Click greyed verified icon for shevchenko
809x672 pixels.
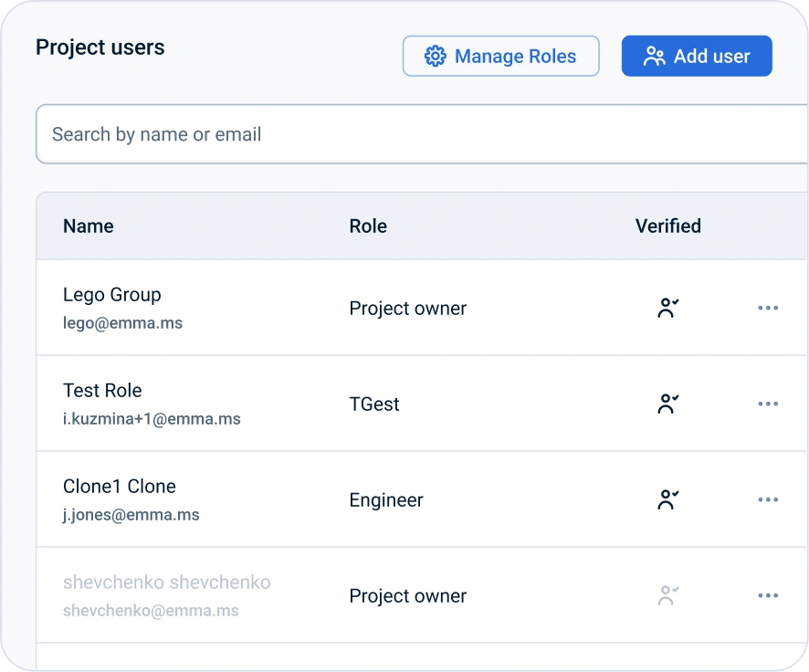[x=668, y=596]
